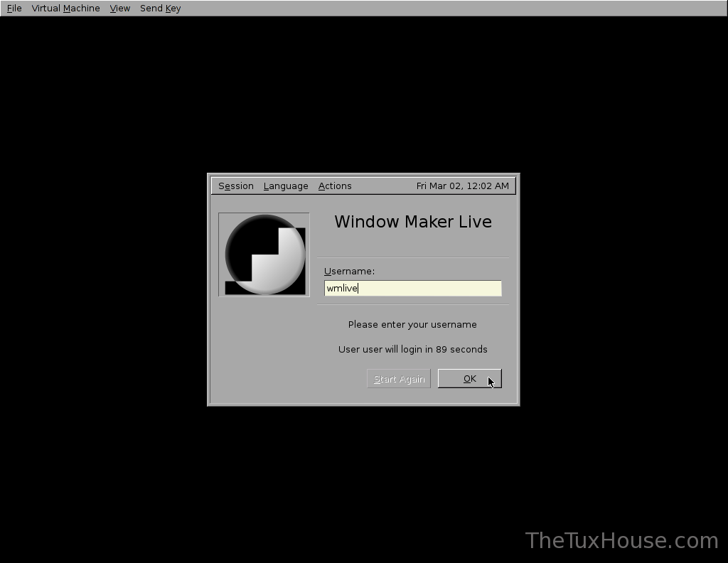
Task: Click the Window Maker logo image
Action: click(x=264, y=254)
